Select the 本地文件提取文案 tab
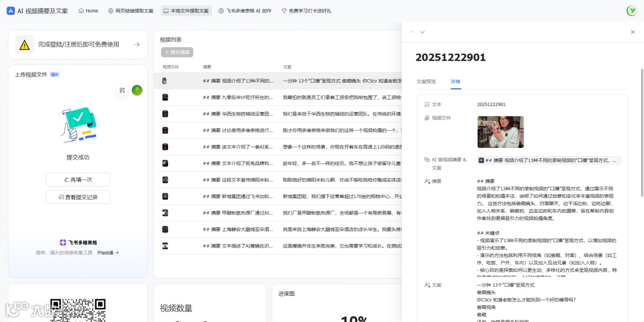 tap(186, 11)
